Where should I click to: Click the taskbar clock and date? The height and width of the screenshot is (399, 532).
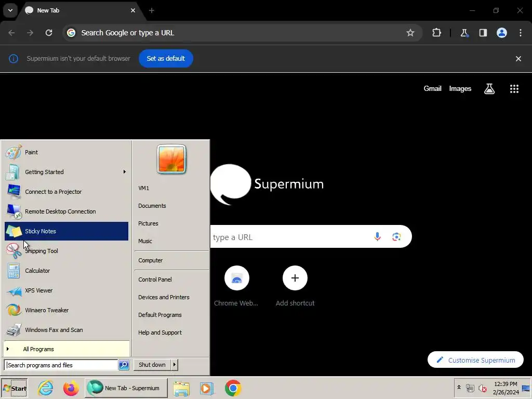click(506, 388)
